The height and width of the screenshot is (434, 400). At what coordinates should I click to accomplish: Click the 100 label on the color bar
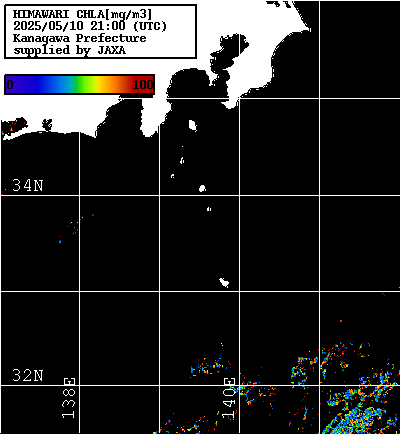pyautogui.click(x=143, y=85)
